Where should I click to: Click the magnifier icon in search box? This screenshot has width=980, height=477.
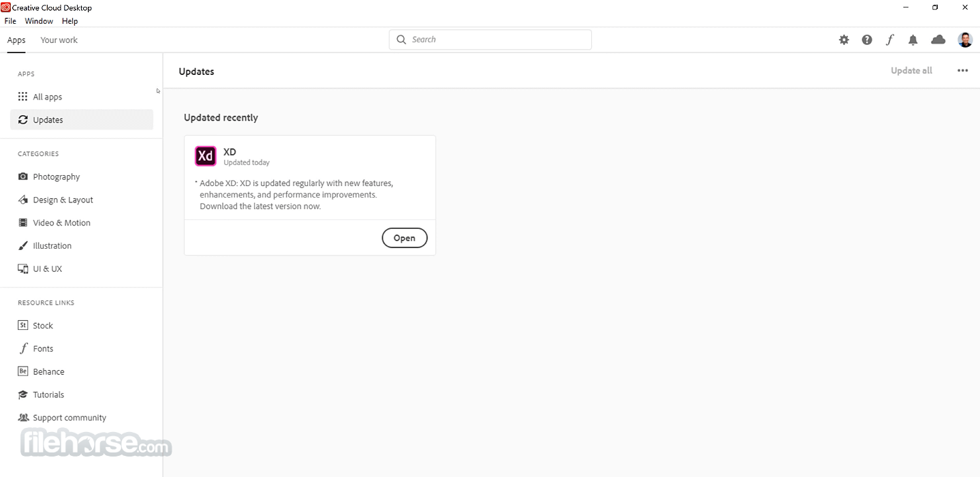(401, 40)
